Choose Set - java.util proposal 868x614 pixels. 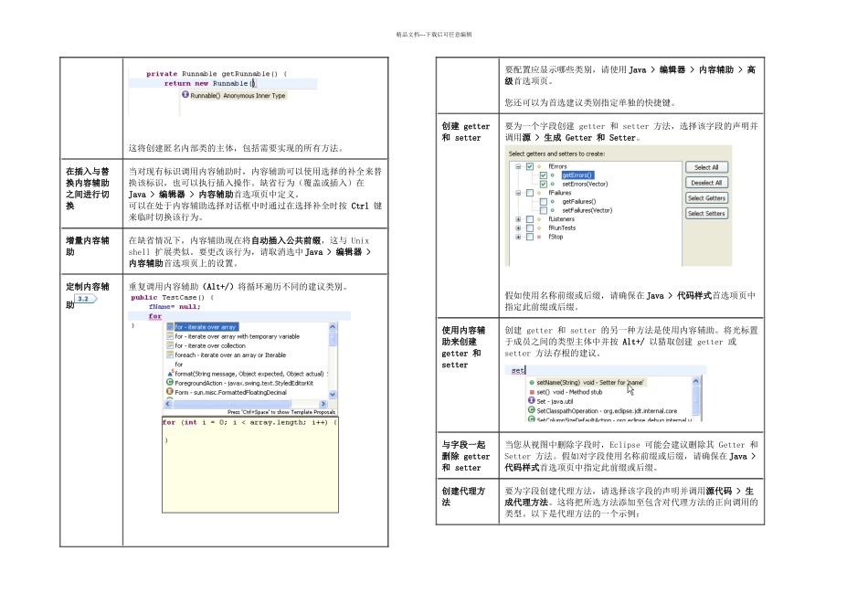tap(555, 401)
